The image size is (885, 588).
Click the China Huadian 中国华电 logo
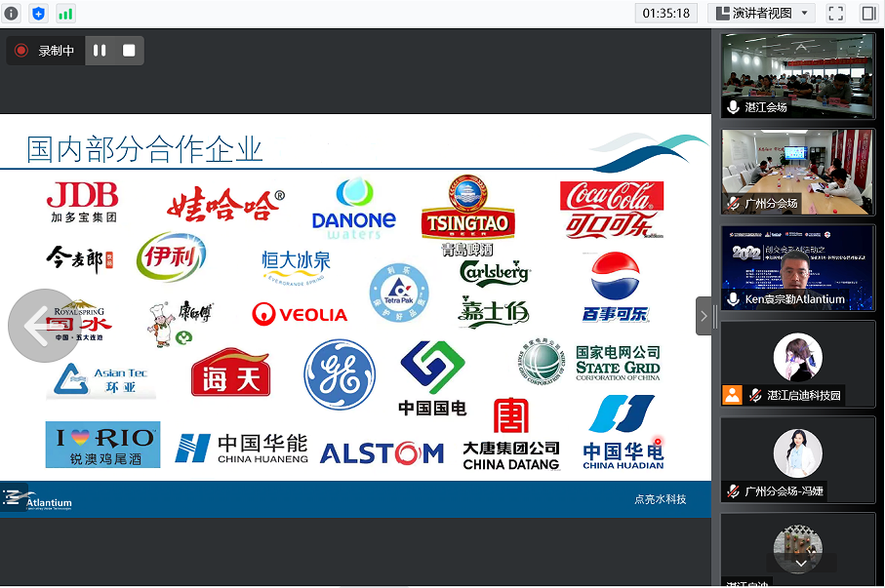tap(624, 432)
